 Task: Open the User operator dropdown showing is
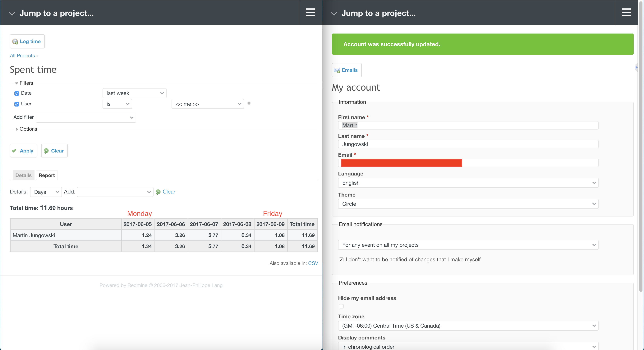pyautogui.click(x=117, y=104)
